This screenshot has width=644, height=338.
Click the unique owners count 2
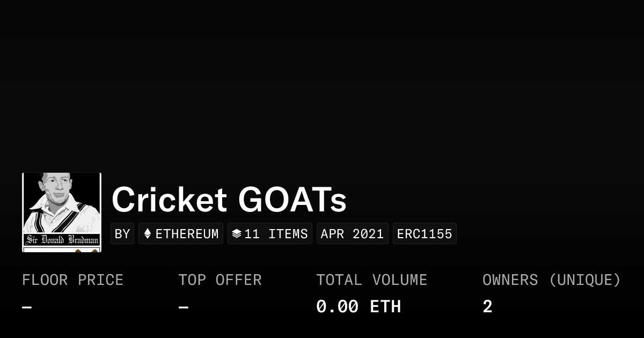coord(487,307)
